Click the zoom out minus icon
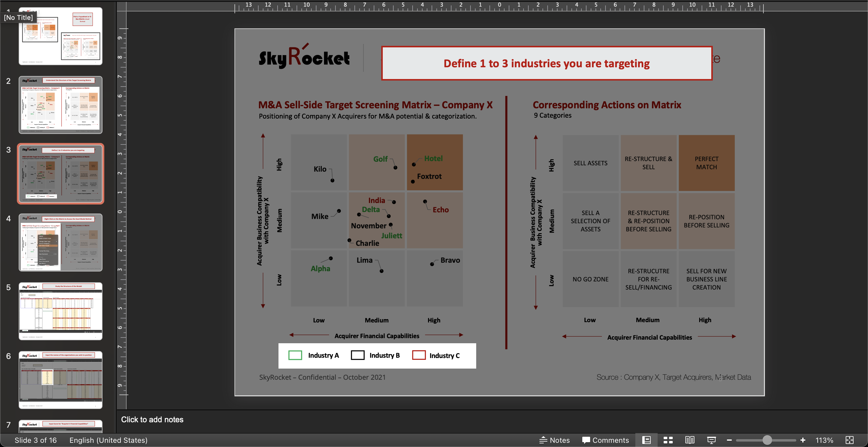 [729, 440]
